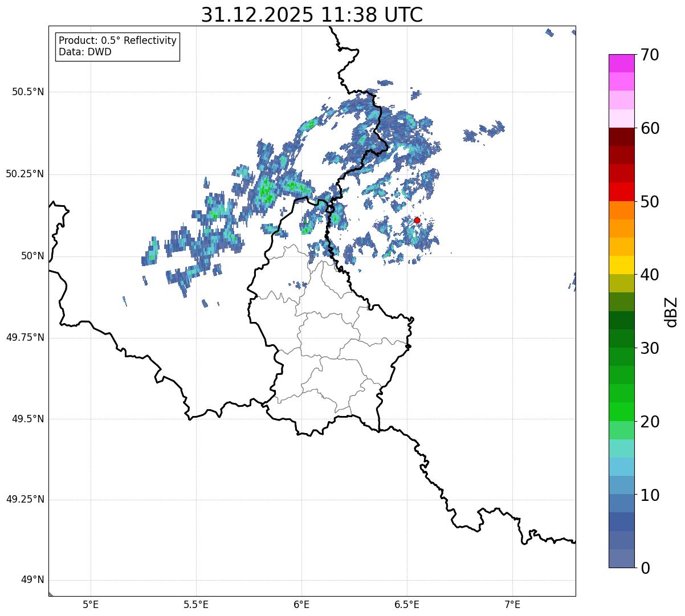Click the pale pink colorbar segment above 60
The height and width of the screenshot is (616, 685).
click(x=622, y=119)
